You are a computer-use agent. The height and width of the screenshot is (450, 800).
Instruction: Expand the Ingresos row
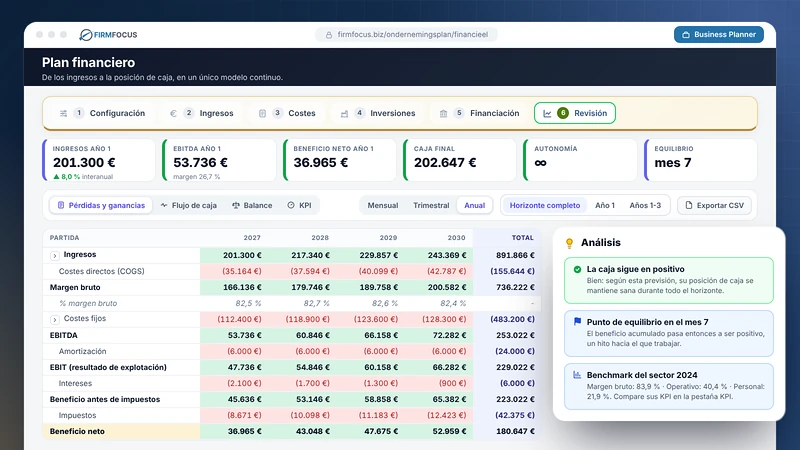click(x=55, y=256)
